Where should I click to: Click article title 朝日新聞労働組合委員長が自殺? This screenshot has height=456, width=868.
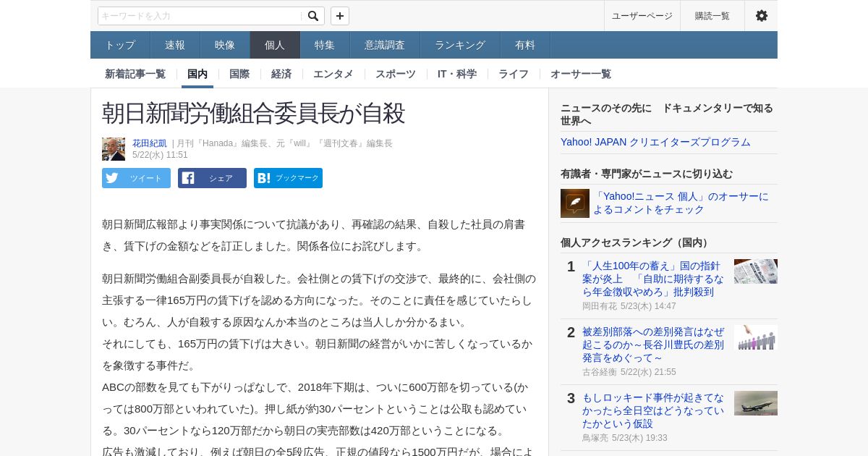[x=253, y=113]
